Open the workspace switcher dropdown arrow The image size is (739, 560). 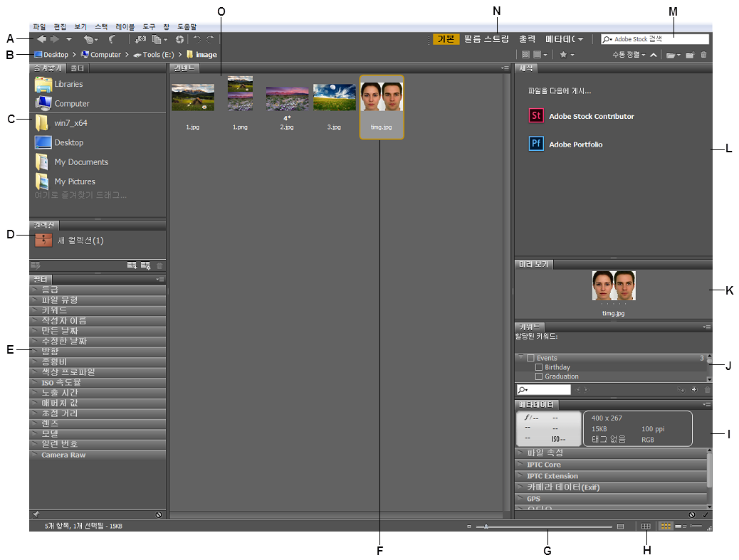tap(581, 39)
